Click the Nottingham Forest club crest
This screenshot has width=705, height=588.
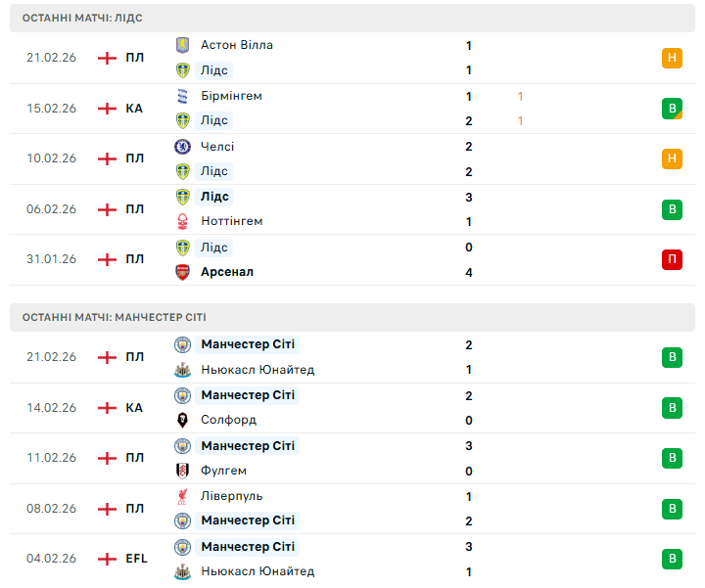tap(182, 221)
